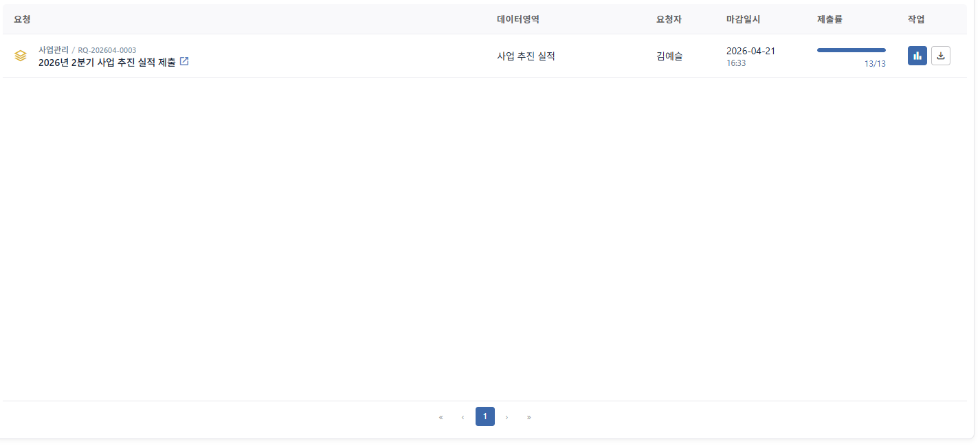Jump to last page double-chevron
Image resolution: width=980 pixels, height=446 pixels.
point(528,416)
